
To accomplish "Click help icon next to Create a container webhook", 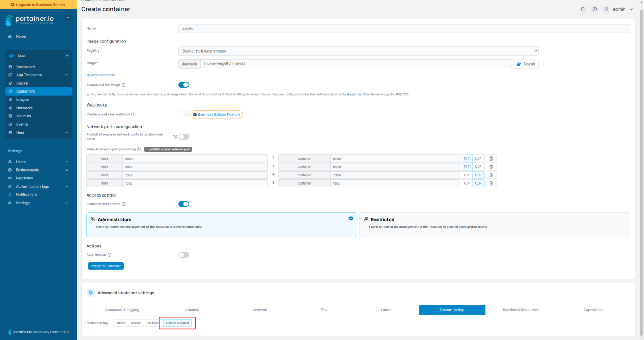I will tap(133, 114).
